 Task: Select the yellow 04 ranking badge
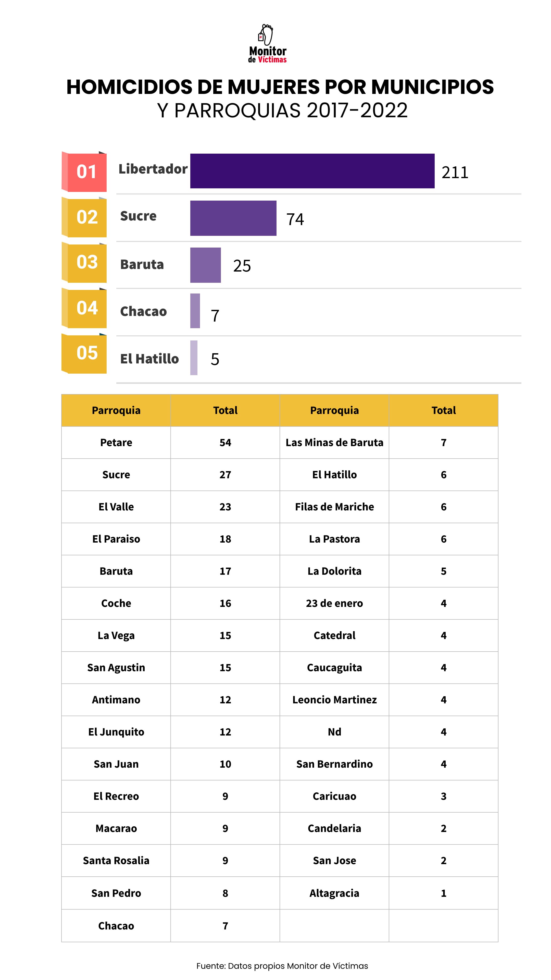(85, 308)
